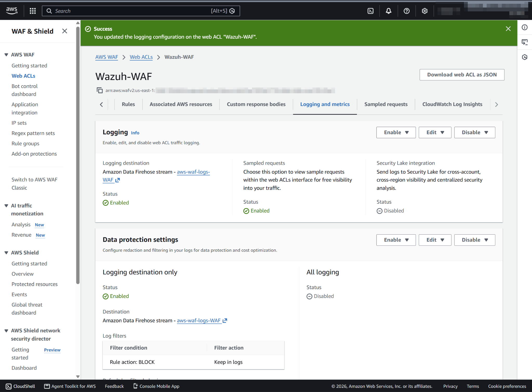Viewport: 532px width, 392px height.
Task: Open CloudShell in the footer
Action: tap(20, 386)
